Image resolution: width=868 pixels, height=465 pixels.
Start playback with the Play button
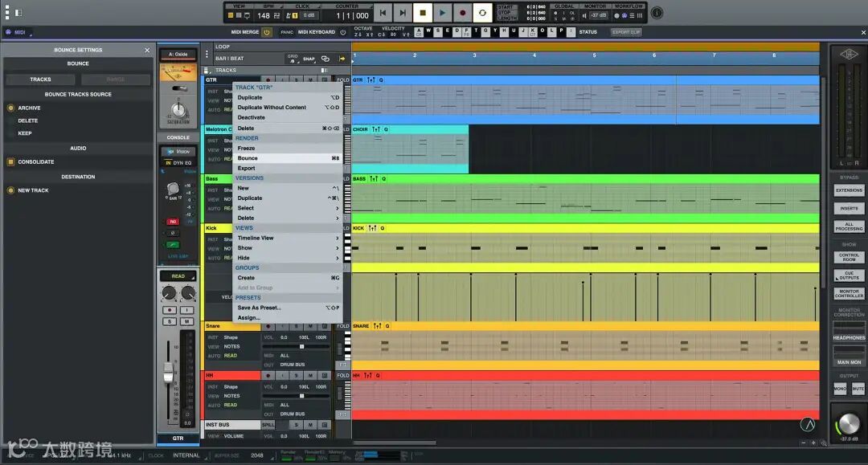click(442, 13)
